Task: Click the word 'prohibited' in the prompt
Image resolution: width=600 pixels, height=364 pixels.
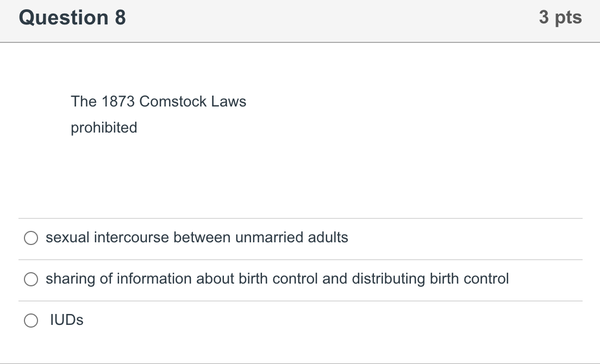Action: pos(104,128)
